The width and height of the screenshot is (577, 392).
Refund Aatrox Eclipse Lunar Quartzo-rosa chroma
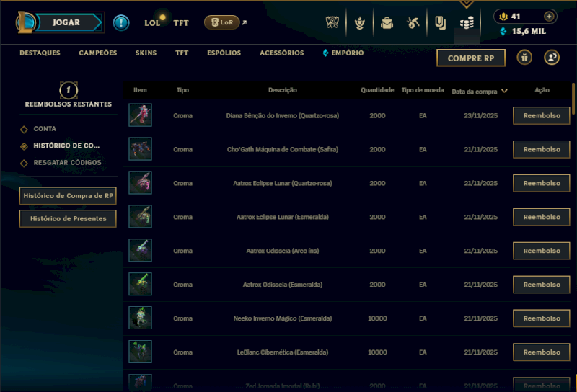542,183
